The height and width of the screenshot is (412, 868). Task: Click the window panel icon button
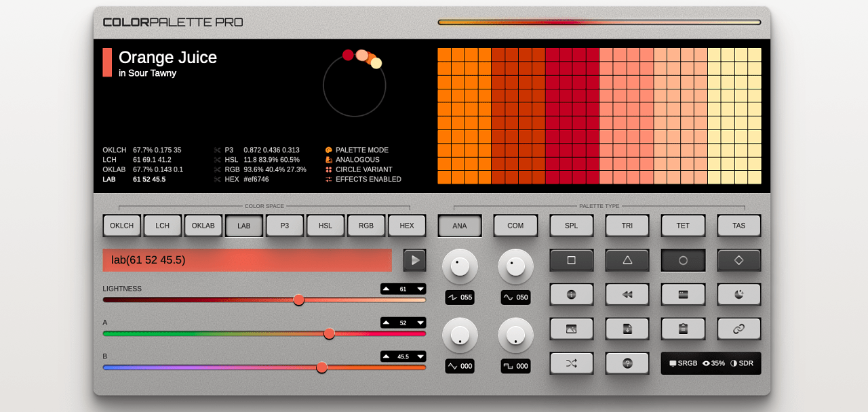tap(683, 294)
